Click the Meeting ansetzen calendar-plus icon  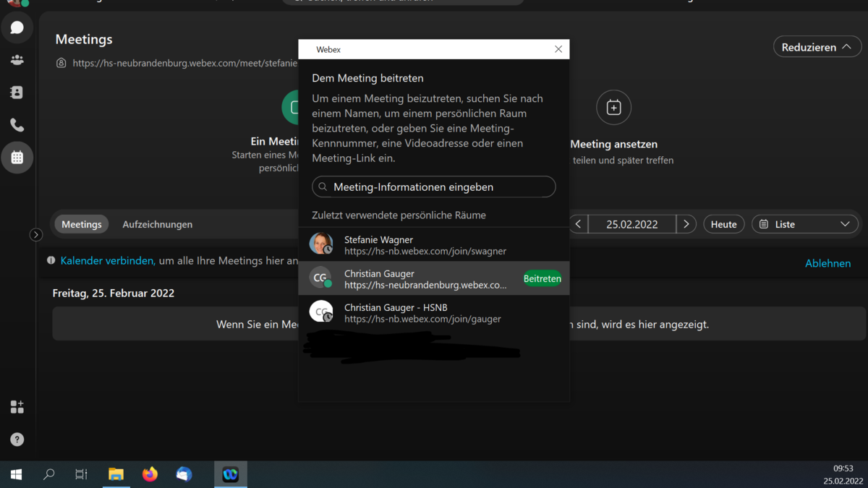point(613,108)
